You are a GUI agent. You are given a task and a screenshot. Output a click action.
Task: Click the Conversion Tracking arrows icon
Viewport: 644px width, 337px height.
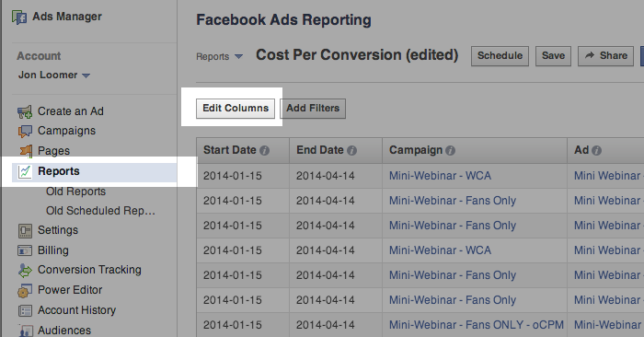tap(25, 271)
